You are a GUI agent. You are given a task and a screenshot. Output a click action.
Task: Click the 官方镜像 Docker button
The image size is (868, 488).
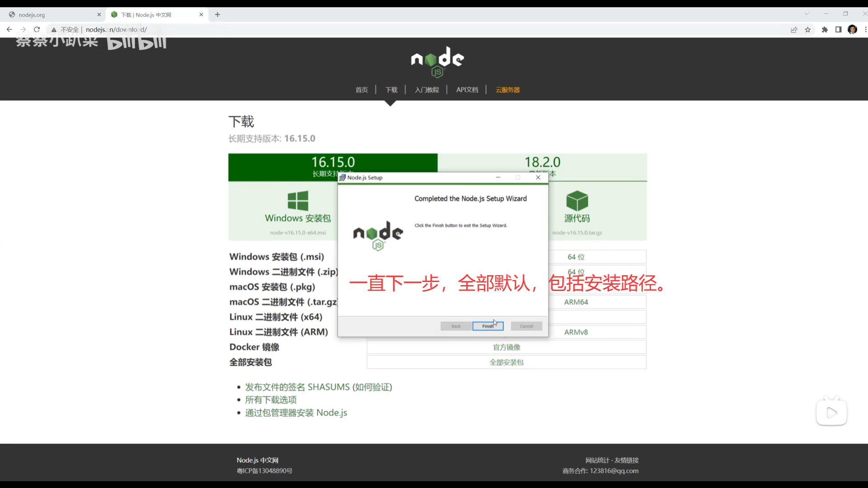pos(506,347)
